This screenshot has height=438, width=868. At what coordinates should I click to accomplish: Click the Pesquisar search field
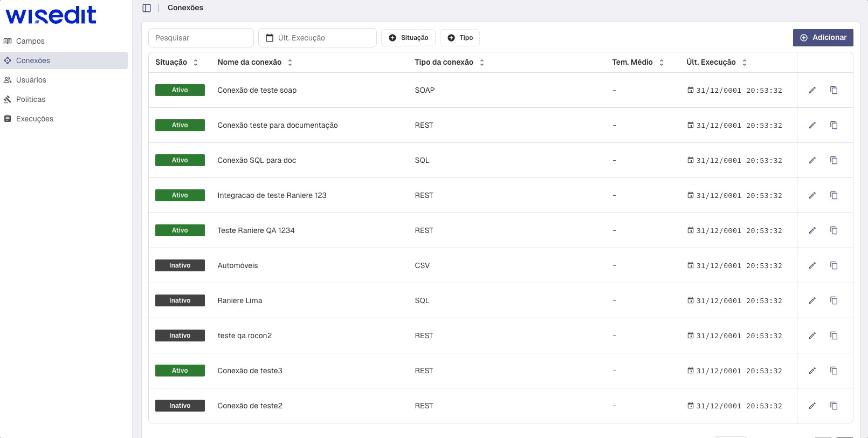201,38
